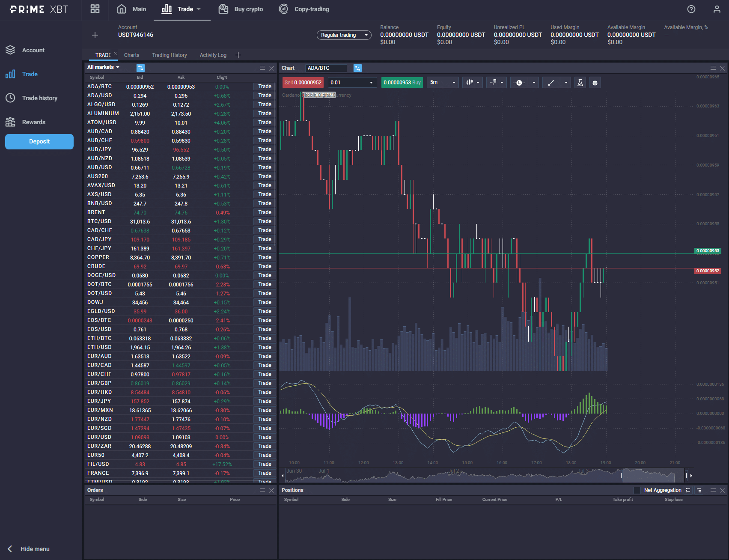Close the TRADE workspace tab
Screen dimensions: 729x560
pyautogui.click(x=115, y=53)
